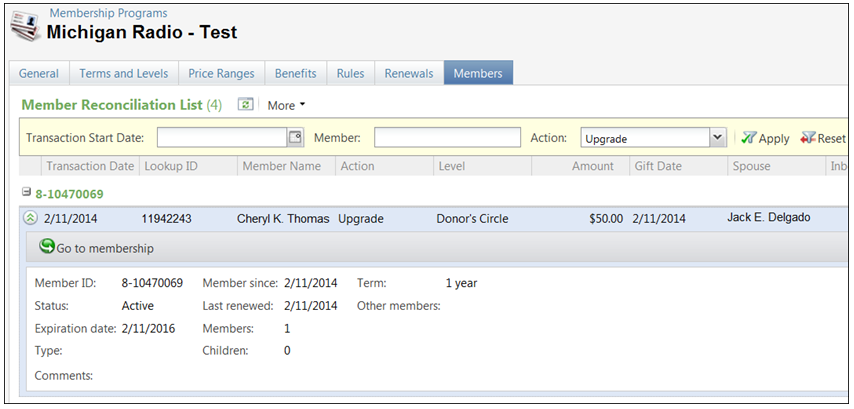Viewport: 854px width, 409px height.
Task: Follow the Membership Programs breadcrumb link
Action: click(x=109, y=13)
